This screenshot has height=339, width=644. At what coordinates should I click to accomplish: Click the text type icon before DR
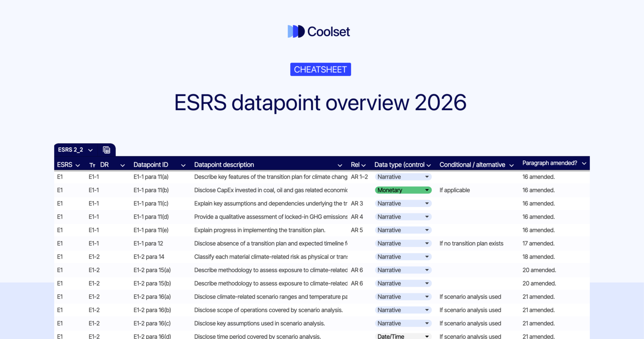tap(92, 165)
